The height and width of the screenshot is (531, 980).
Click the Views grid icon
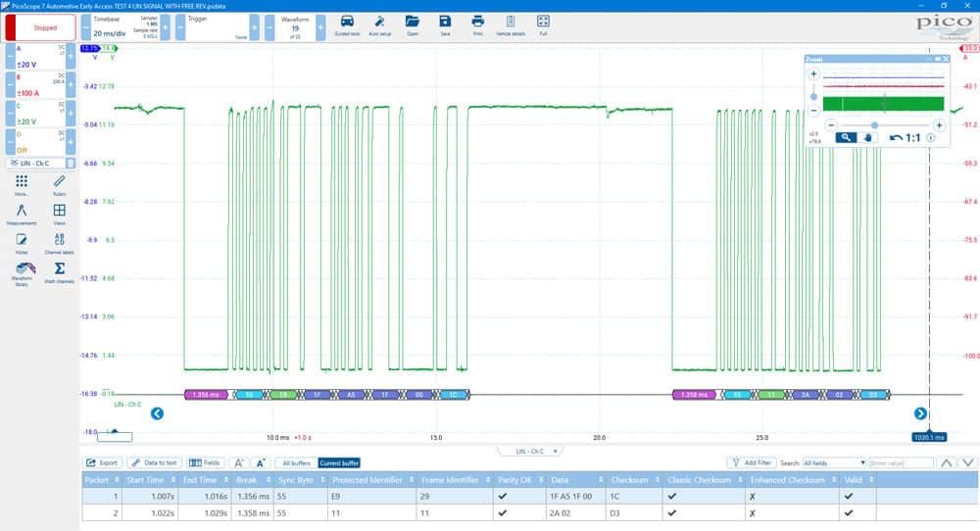60,214
